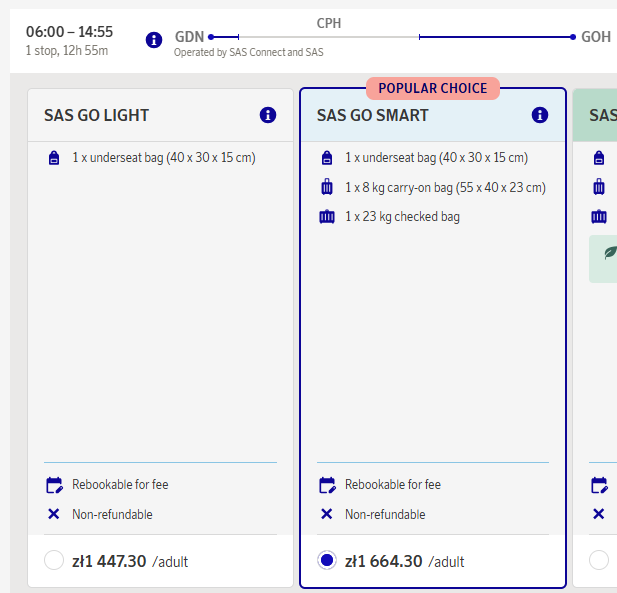Screen dimensions: 617x593
Task: Click carry-on bag icon in SAS GO SMART
Action: 327,187
